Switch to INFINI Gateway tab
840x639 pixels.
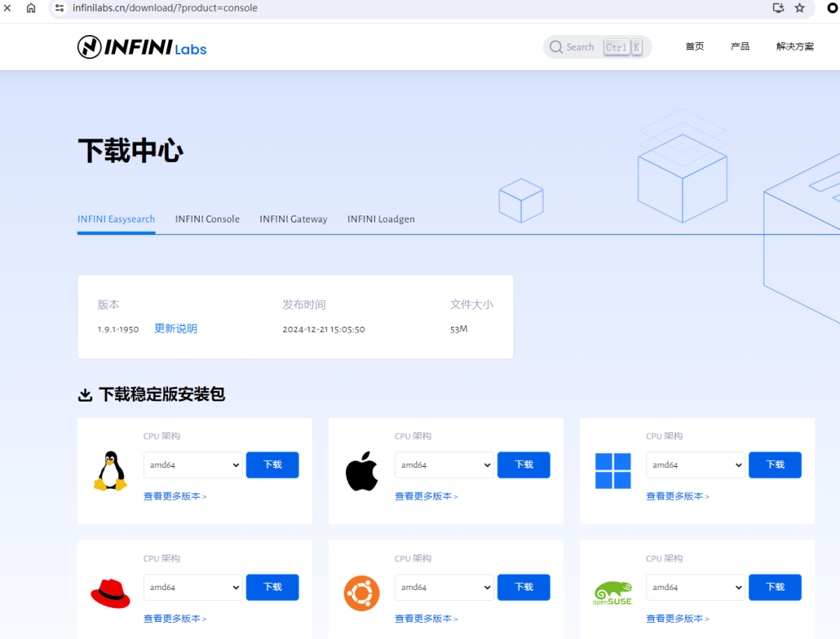pyautogui.click(x=293, y=219)
